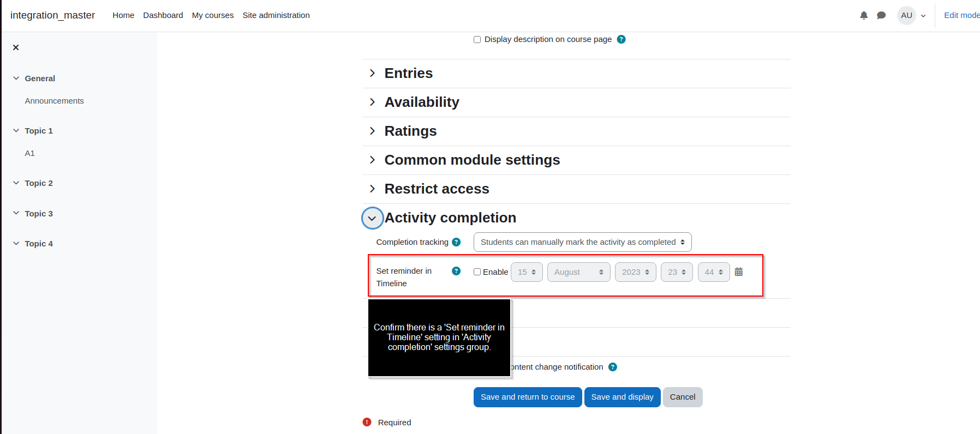Collapse the Activity completion section
The image size is (980, 434).
pyautogui.click(x=372, y=218)
